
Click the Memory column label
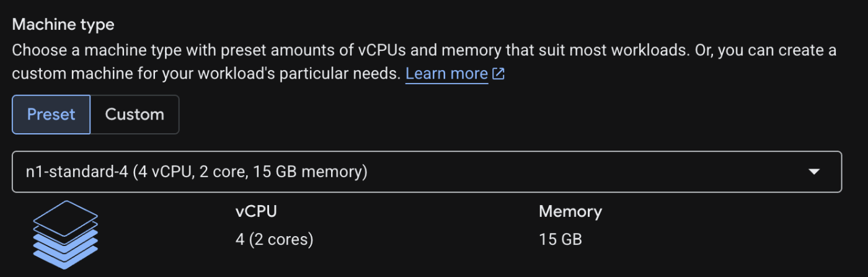click(x=570, y=211)
